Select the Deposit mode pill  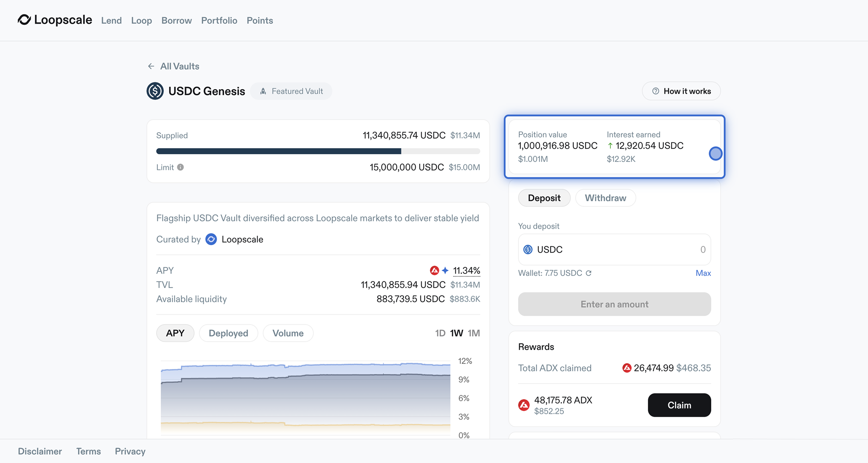(544, 198)
